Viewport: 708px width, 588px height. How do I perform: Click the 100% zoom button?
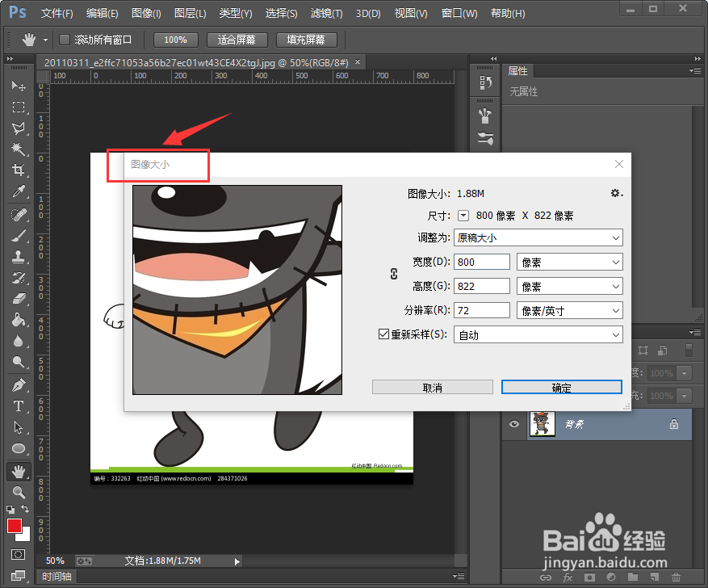[x=176, y=40]
